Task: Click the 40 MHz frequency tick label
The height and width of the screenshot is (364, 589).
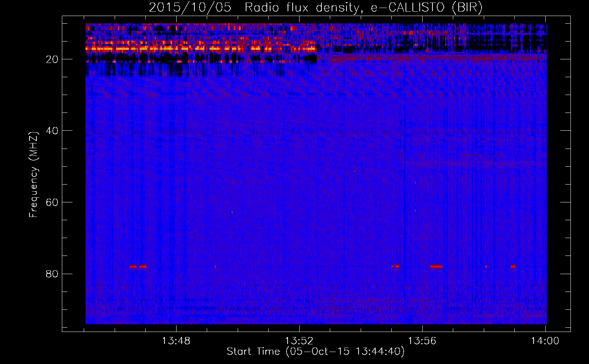Action: (52, 131)
